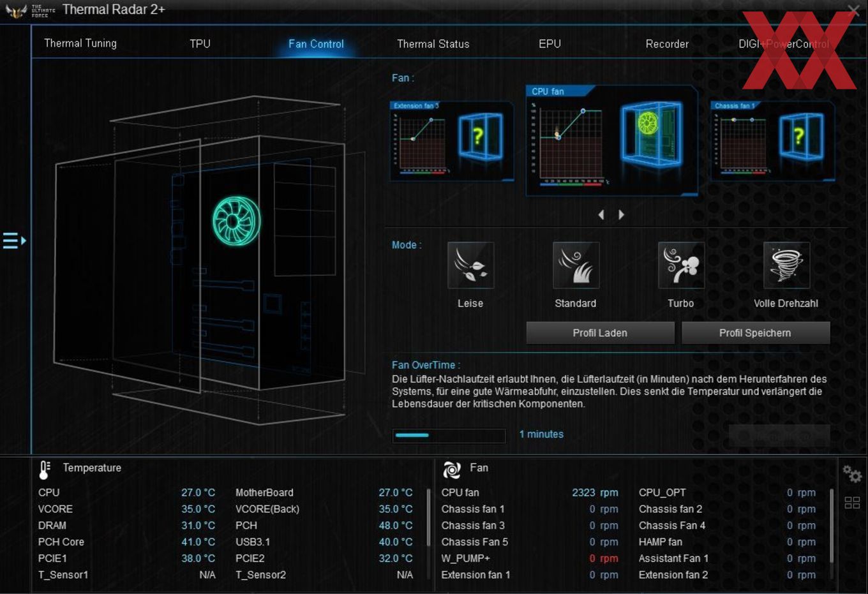Select the Leise silent mode icon
Viewport: 868px width, 594px height.
470,265
